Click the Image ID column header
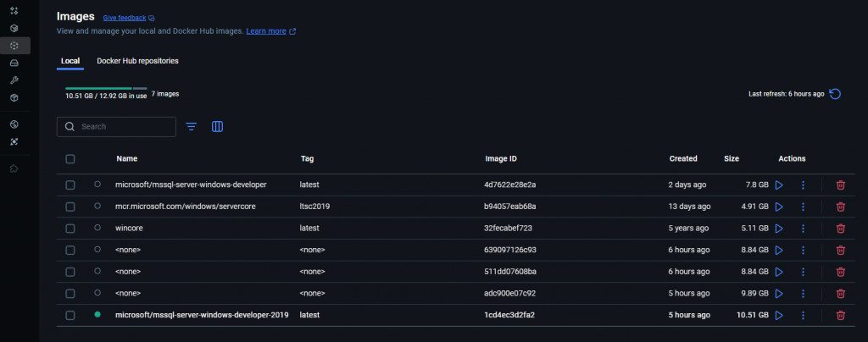This screenshot has width=868, height=342. tap(501, 158)
